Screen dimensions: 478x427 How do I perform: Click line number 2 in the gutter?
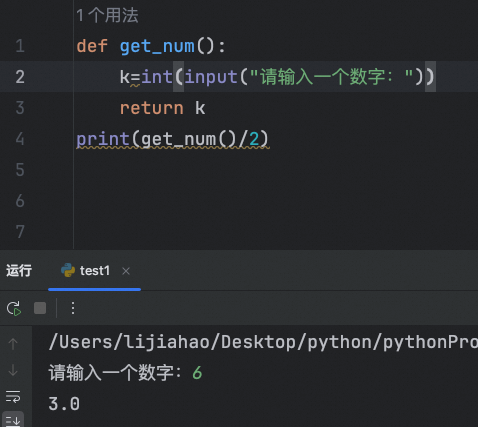[20, 77]
